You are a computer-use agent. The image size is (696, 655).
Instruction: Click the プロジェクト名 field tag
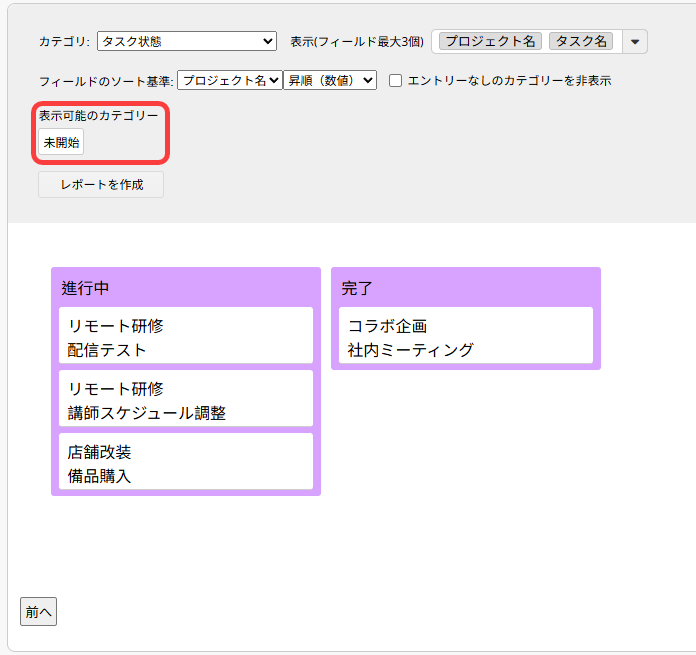click(490, 41)
